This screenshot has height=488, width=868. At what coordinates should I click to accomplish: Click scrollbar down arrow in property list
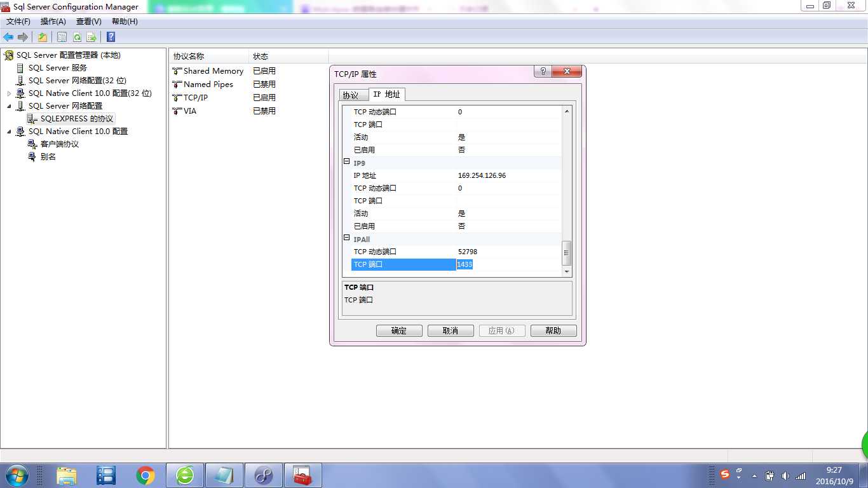coord(567,271)
